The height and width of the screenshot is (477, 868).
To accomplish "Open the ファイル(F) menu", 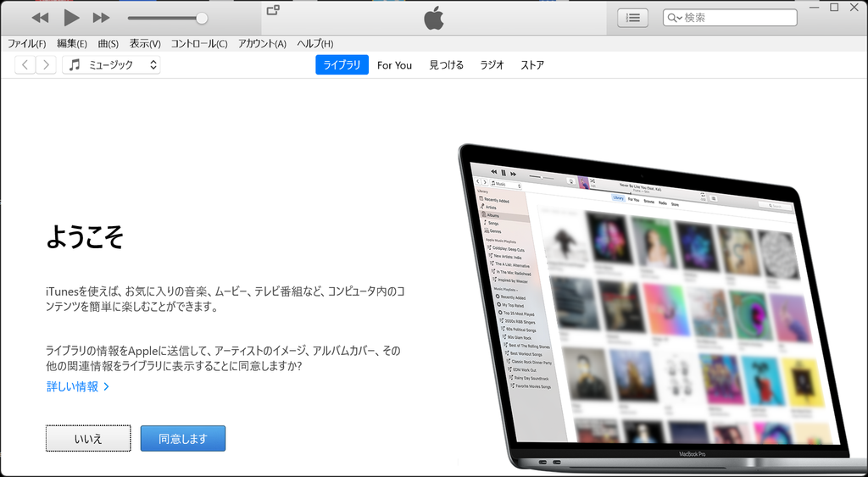I will 26,44.
